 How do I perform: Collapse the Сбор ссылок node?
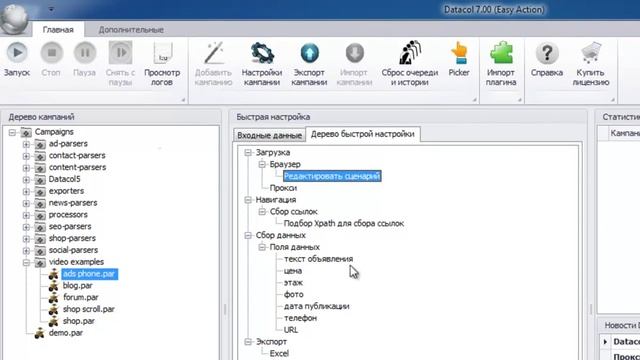tap(262, 212)
